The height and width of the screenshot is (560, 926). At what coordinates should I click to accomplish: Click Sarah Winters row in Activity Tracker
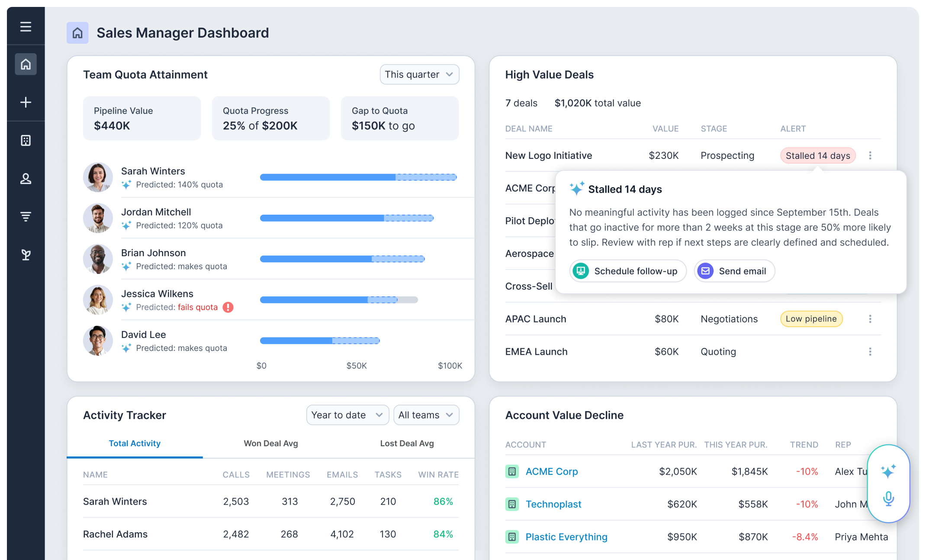pyautogui.click(x=271, y=501)
